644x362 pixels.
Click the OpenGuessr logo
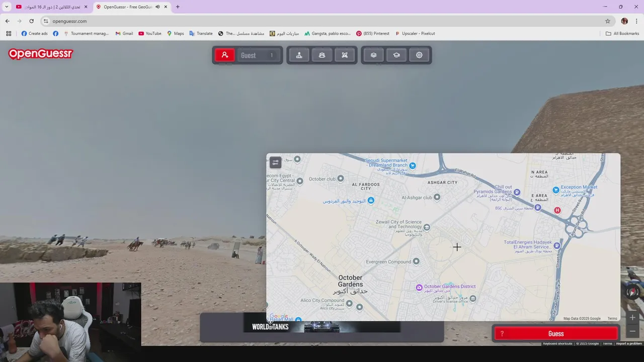click(x=41, y=54)
